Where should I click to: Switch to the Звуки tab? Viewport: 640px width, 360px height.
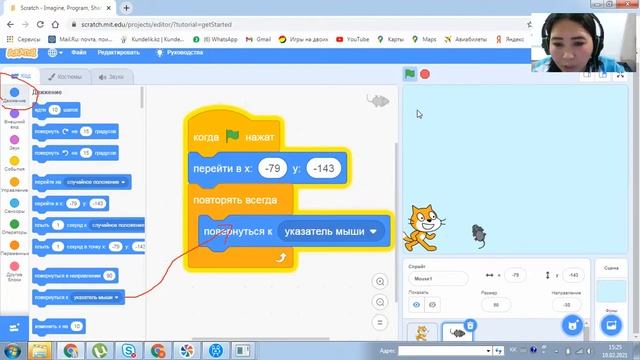[111, 76]
